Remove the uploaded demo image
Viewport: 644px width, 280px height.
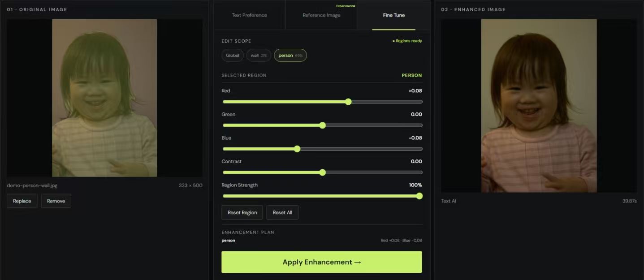pyautogui.click(x=56, y=201)
